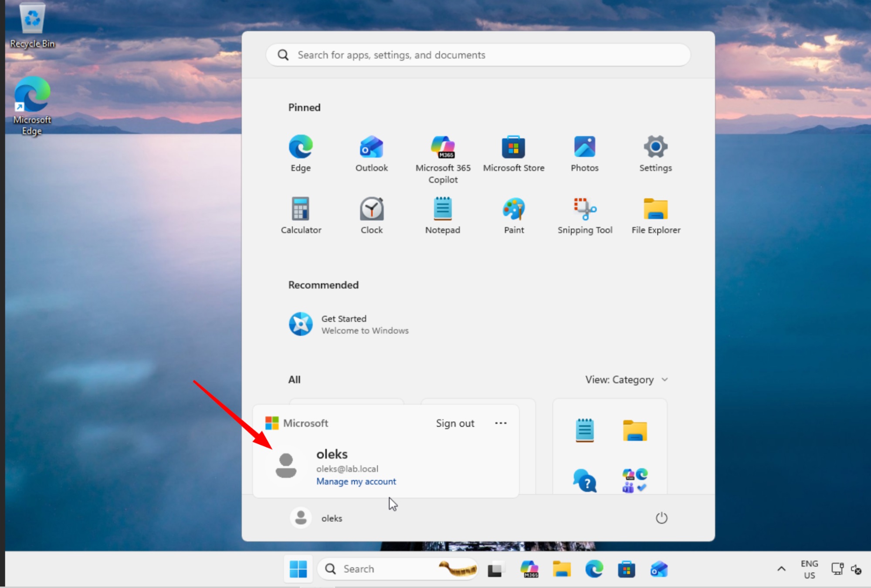Open the Settings gear app
The height and width of the screenshot is (588, 871).
pyautogui.click(x=655, y=153)
